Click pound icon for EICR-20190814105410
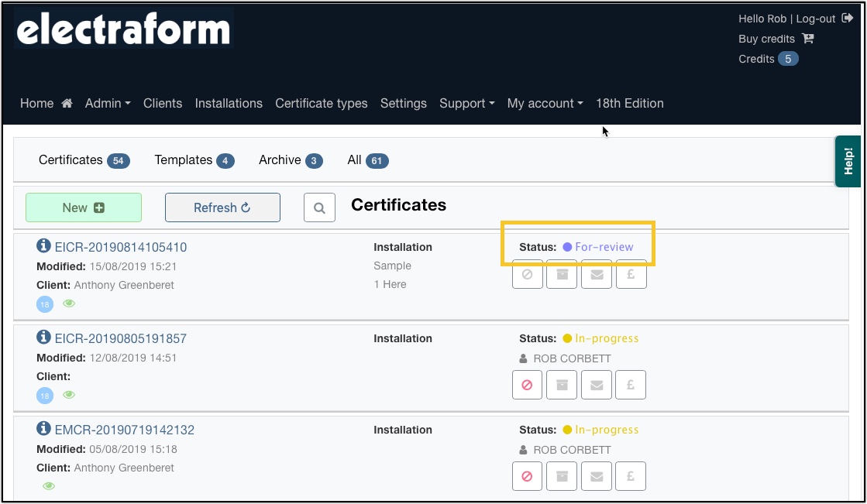 point(631,274)
